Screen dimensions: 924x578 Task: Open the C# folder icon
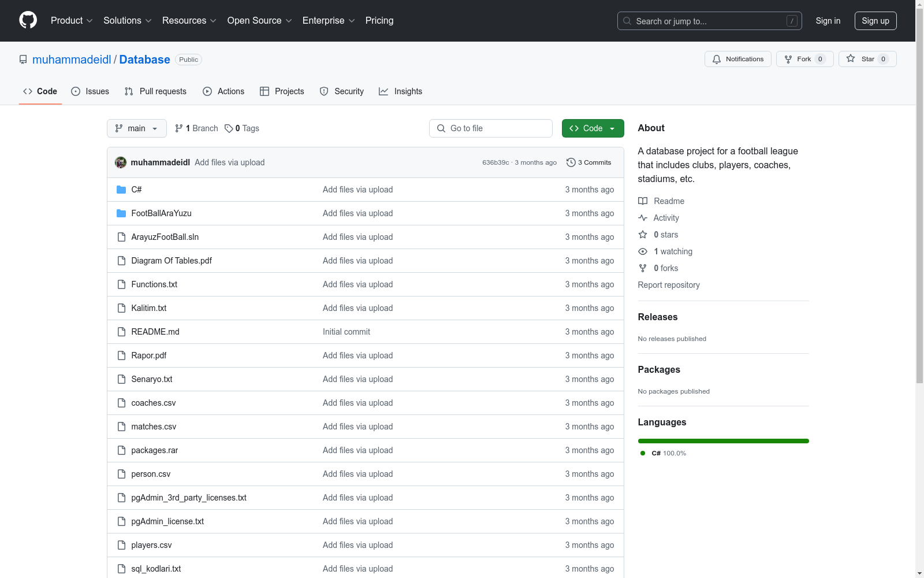coord(121,190)
